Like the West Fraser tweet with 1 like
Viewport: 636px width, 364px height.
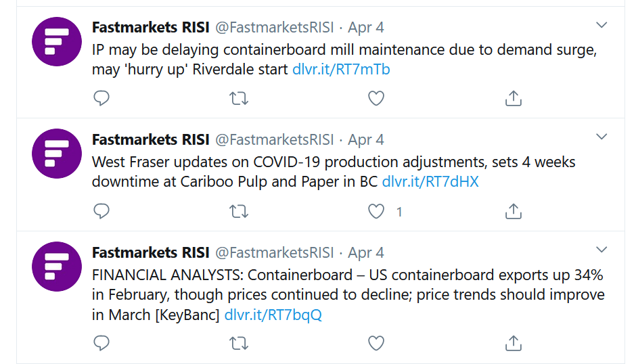click(376, 211)
